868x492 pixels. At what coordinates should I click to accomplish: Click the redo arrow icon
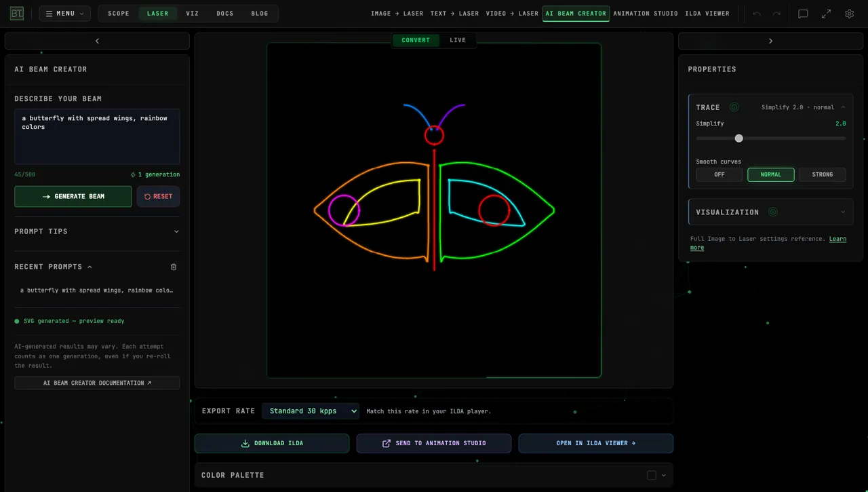(776, 14)
